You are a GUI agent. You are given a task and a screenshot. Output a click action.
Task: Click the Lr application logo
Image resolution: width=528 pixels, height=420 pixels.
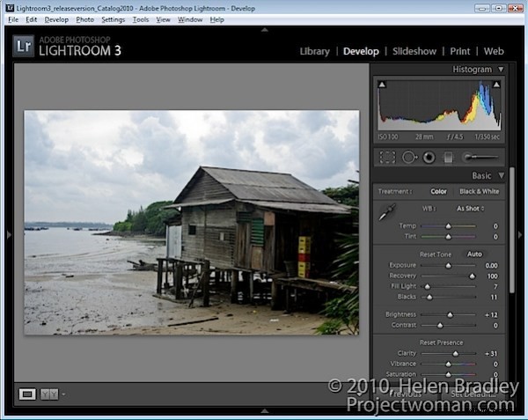pos(23,46)
